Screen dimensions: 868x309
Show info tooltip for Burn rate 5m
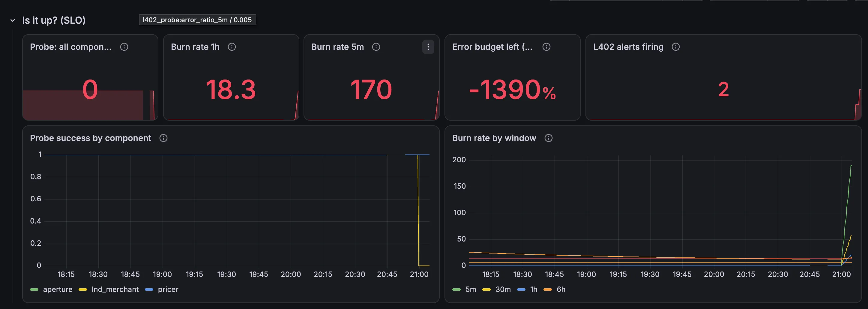tap(376, 47)
